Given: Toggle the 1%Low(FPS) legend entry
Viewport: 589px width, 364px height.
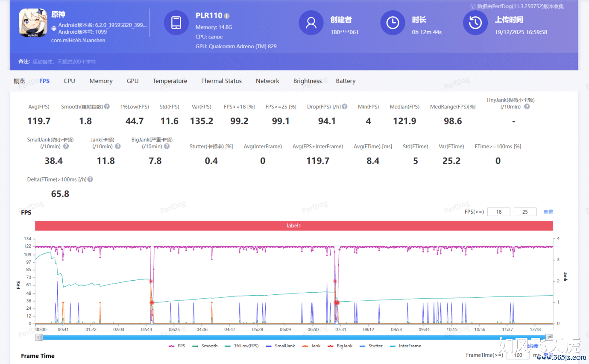Looking at the screenshot, I should tap(243, 346).
